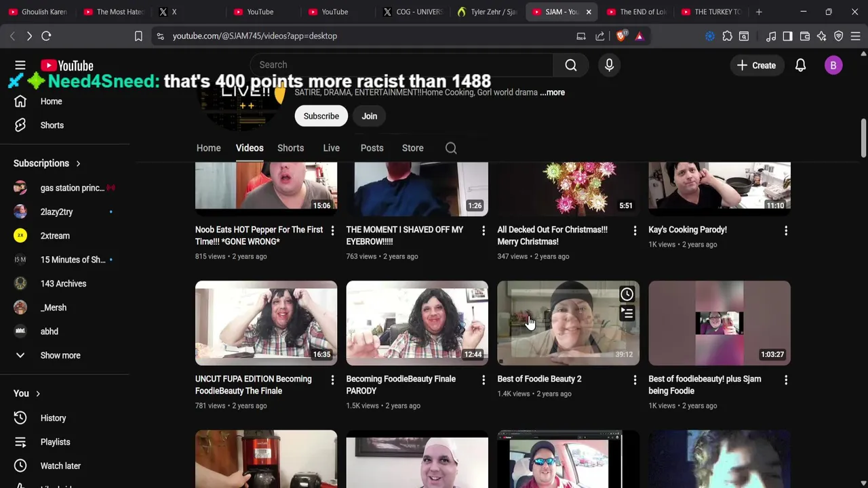
Task: Bookmark this page icon in browser toolbar
Action: tap(138, 36)
